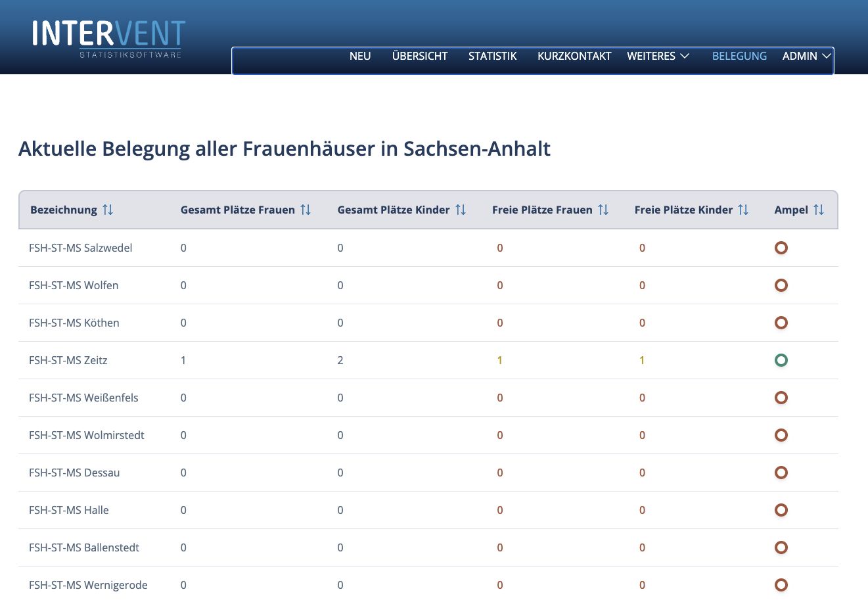Viewport: 868px width, 602px height.
Task: Click the page heading Aktuelle Belegung
Action: [285, 149]
